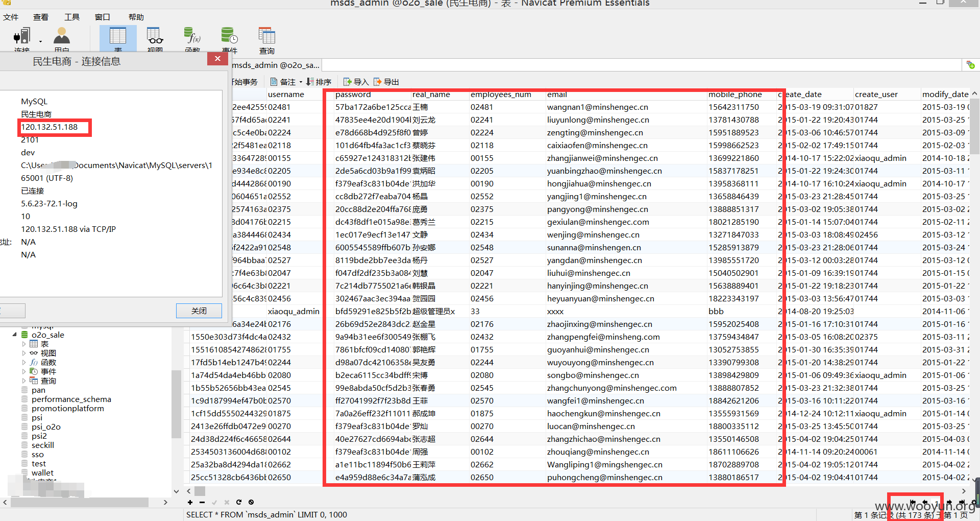Click the data grid vertical scroll up arrow
The width and height of the screenshot is (980, 521).
[x=974, y=94]
